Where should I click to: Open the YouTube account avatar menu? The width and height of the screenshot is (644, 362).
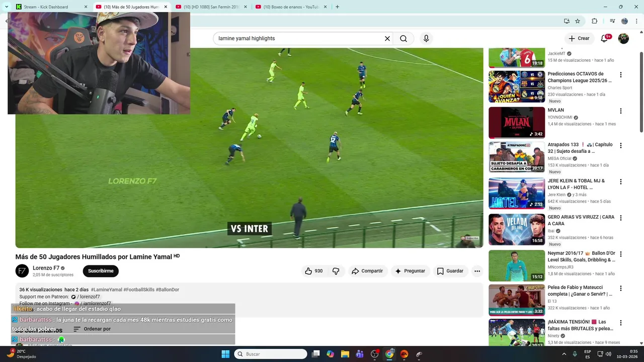coord(623,38)
